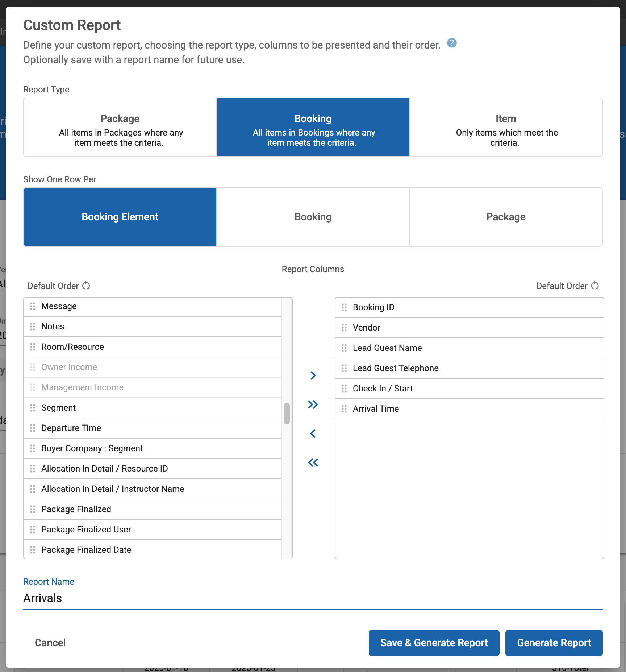Show one row per Booking
The width and height of the screenshot is (626, 672).
coord(313,217)
